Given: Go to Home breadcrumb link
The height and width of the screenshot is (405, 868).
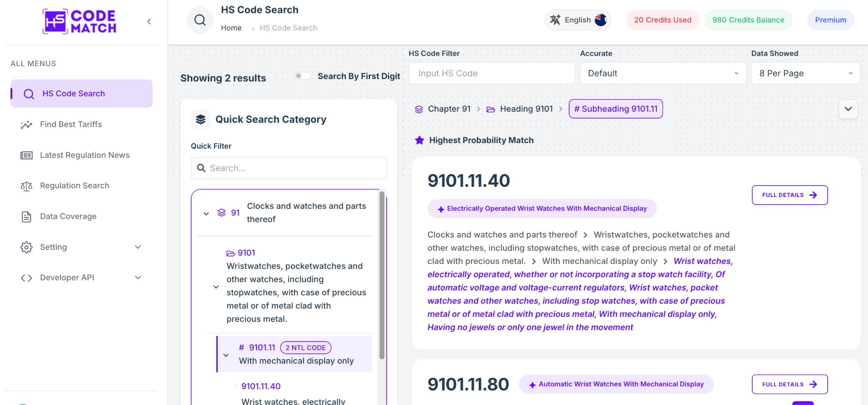Looking at the screenshot, I should (231, 28).
